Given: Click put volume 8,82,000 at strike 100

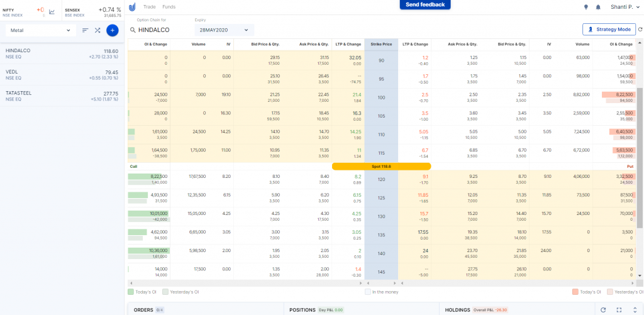Looking at the screenshot, I should click(x=580, y=94).
